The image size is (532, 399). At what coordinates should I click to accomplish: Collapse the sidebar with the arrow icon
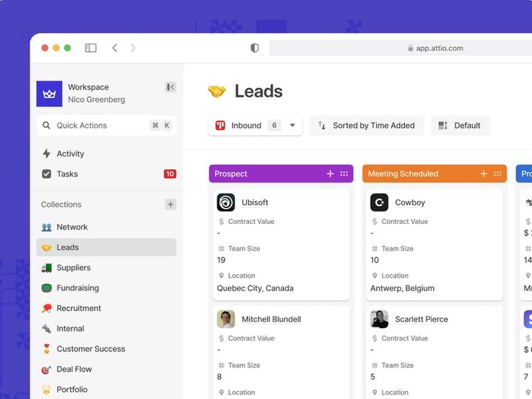point(171,87)
